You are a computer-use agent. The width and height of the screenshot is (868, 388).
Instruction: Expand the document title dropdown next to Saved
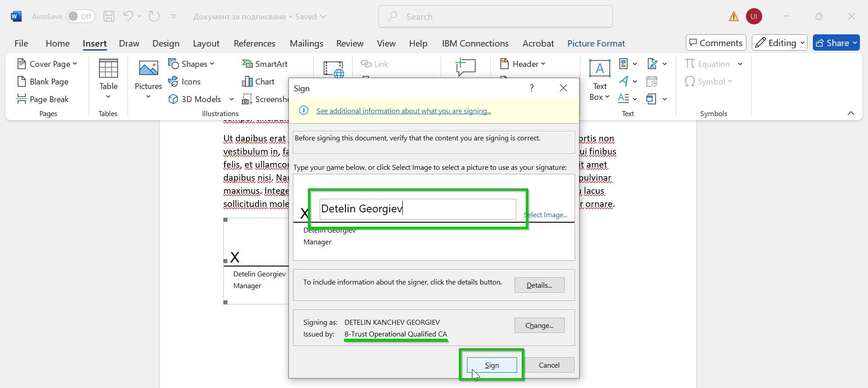pos(323,16)
